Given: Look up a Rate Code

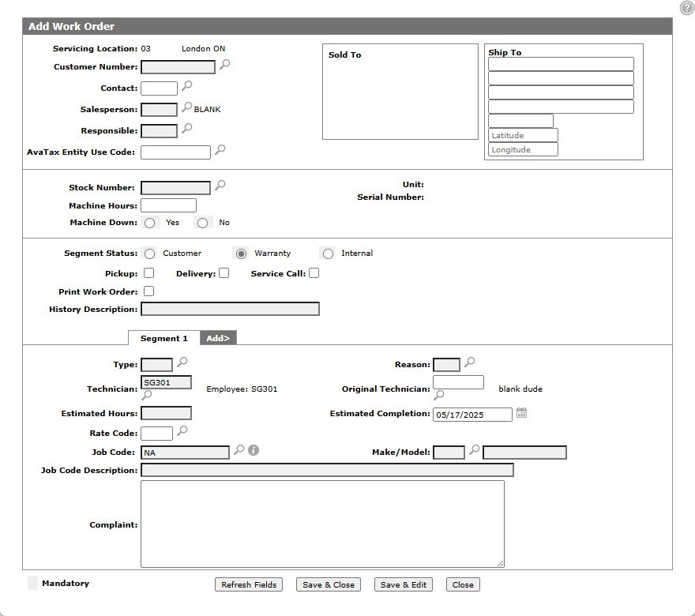Looking at the screenshot, I should 182,430.
